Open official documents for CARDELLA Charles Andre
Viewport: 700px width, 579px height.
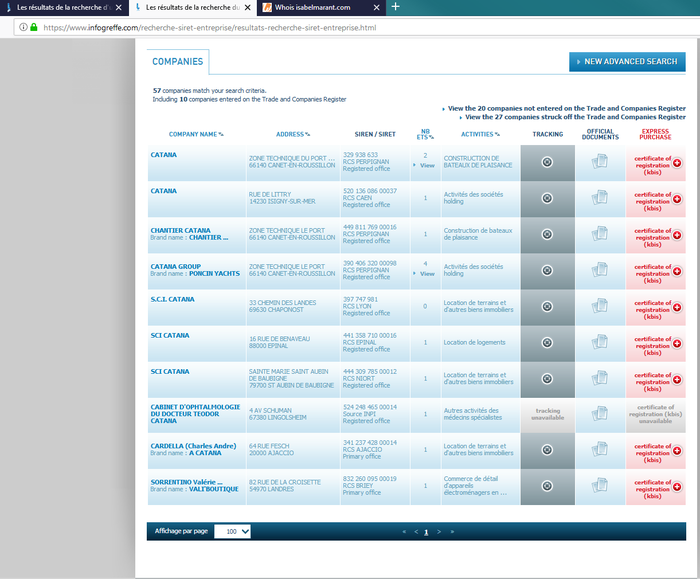tap(600, 450)
